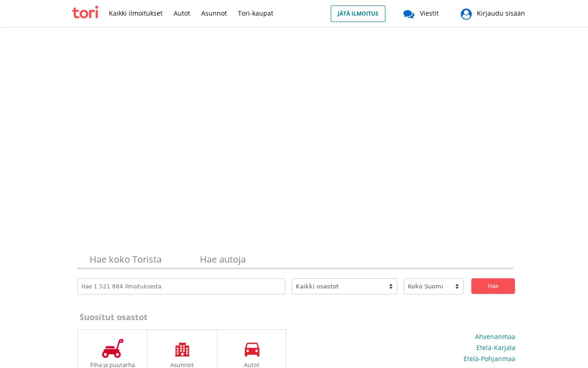Open Autot in the top navigation
The image size is (588, 368).
click(x=182, y=13)
